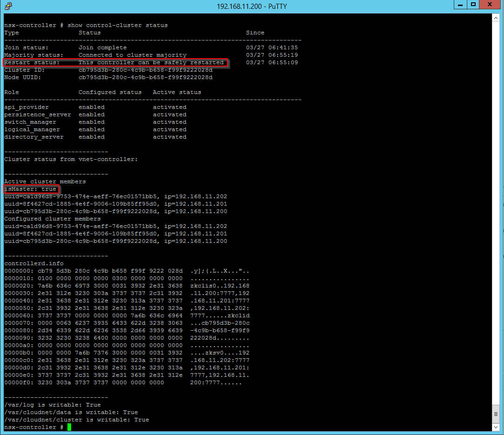The height and width of the screenshot is (435, 504).
Task: Click the highlighted isMaster: true box
Action: click(x=31, y=189)
